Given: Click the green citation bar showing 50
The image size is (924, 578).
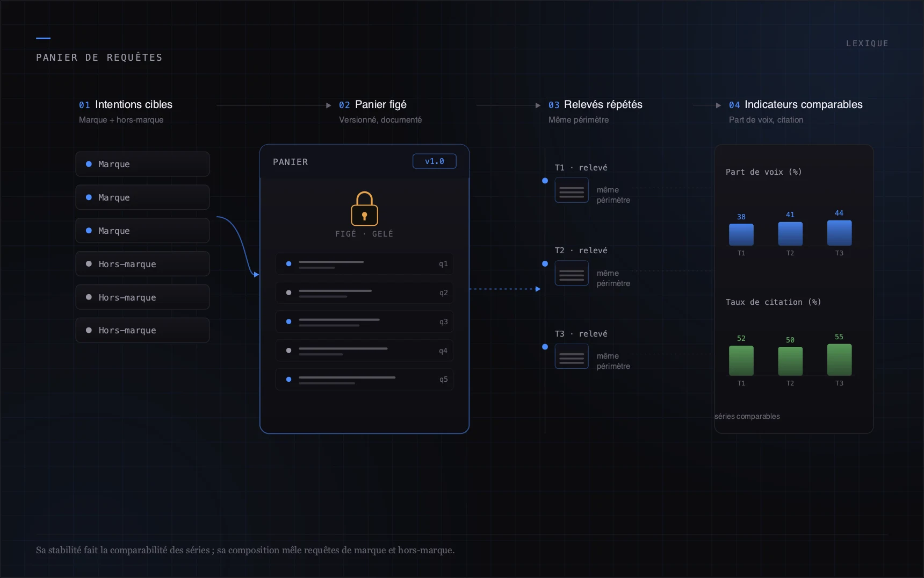Looking at the screenshot, I should pos(790,361).
